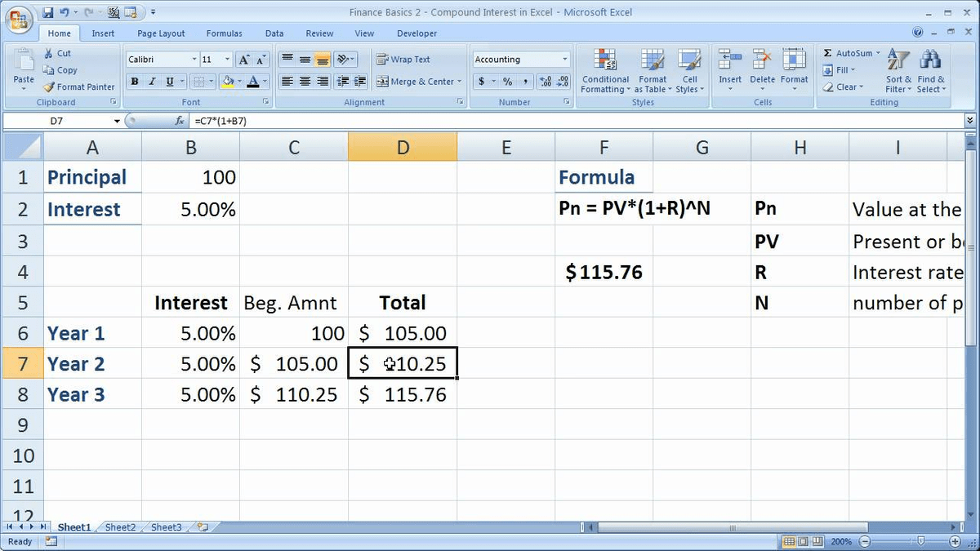
Task: Switch to the Formulas ribbon tab
Action: (x=224, y=33)
